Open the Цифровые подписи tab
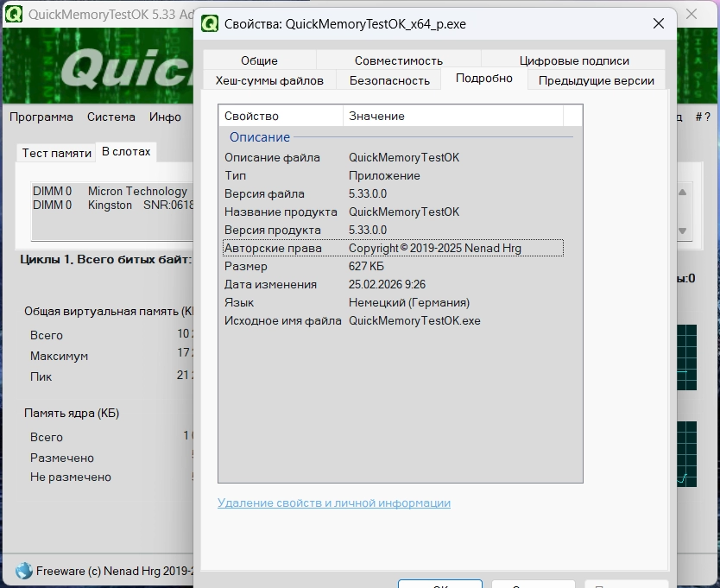 tap(574, 60)
